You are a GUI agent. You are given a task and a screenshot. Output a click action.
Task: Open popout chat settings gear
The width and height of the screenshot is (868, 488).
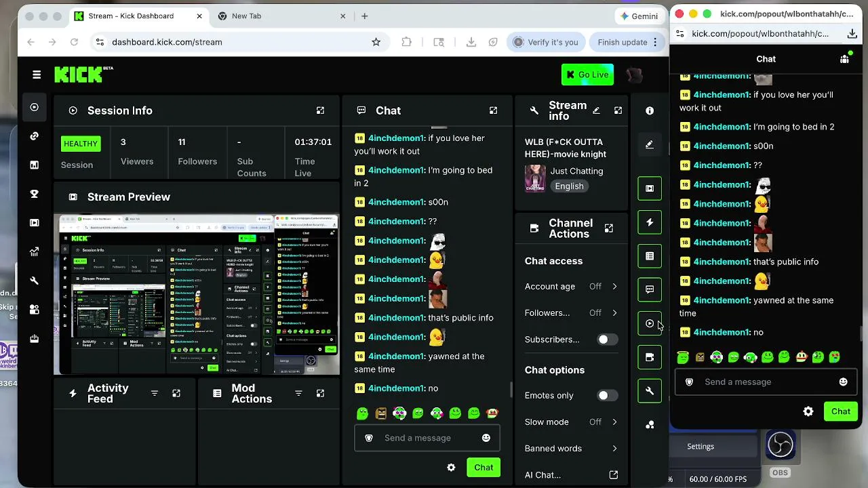point(808,411)
